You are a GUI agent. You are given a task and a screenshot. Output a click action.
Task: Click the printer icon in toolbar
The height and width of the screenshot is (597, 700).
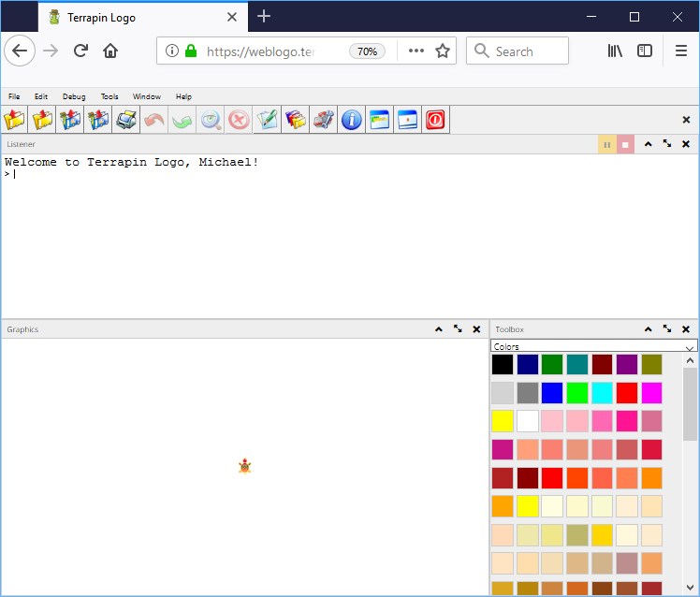click(x=126, y=120)
